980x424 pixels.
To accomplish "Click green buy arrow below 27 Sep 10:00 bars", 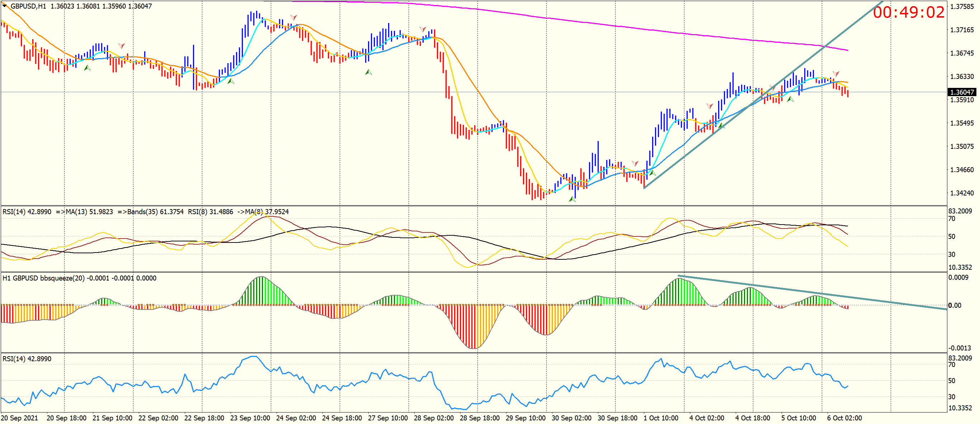I will pyautogui.click(x=368, y=72).
